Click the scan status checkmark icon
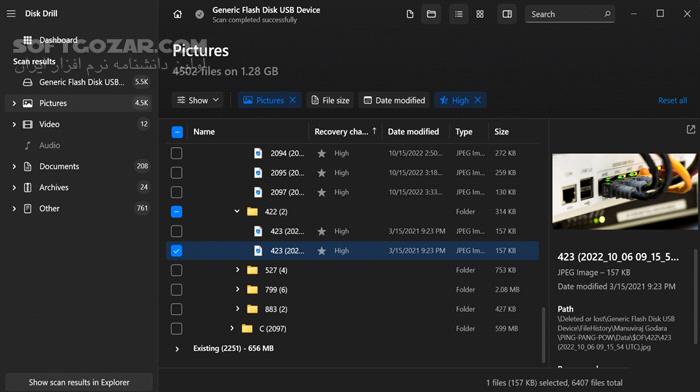This screenshot has height=392, width=700. tap(200, 14)
